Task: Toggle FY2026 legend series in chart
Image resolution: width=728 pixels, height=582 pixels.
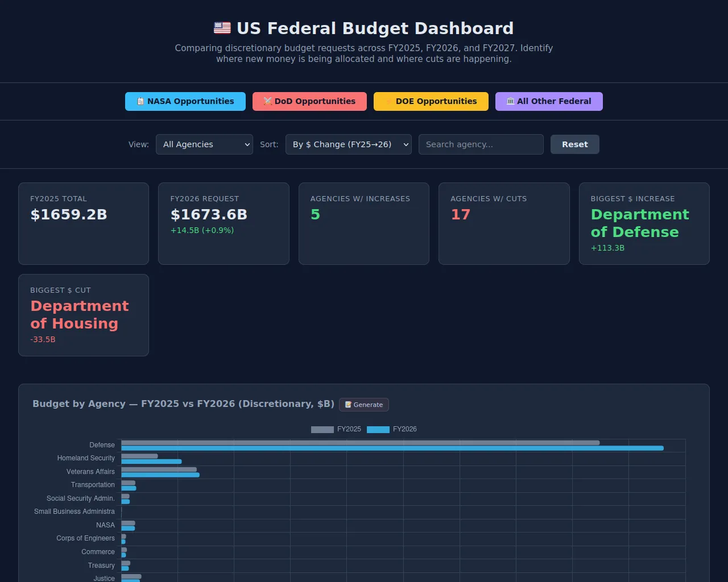Action: pos(392,429)
